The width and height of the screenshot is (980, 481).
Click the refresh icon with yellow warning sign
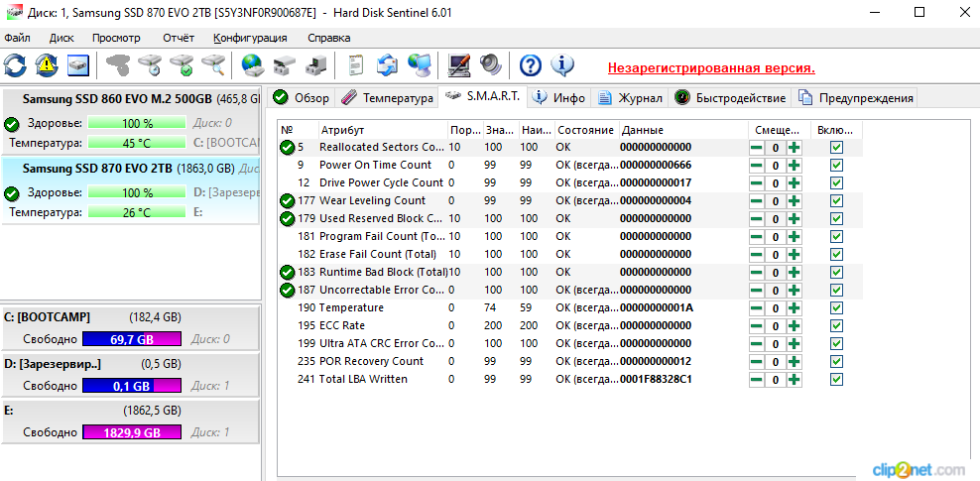[x=47, y=65]
